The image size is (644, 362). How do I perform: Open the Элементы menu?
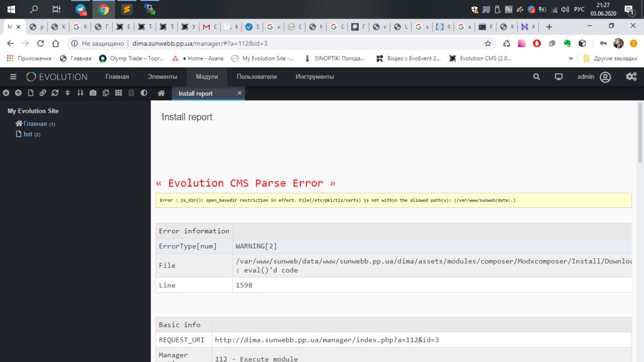click(163, 77)
